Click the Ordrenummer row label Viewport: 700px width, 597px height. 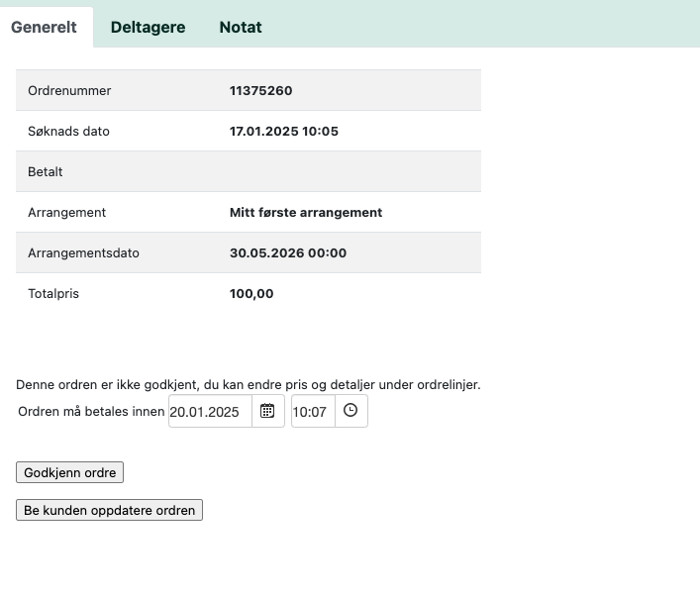[x=69, y=91]
